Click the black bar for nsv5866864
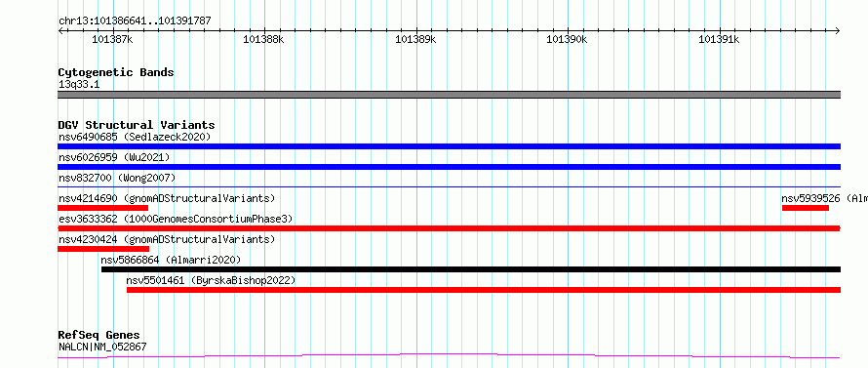Viewport: 868px width, 368px height. click(x=471, y=269)
